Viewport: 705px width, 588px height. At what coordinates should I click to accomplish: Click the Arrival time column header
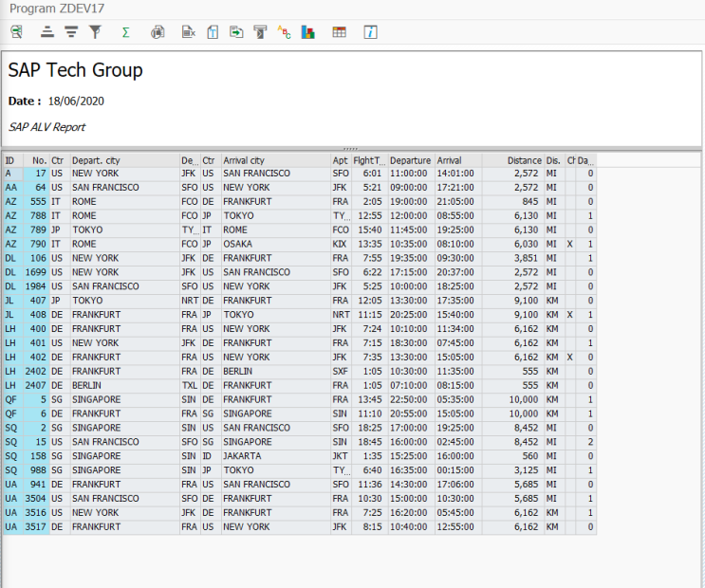pos(458,160)
